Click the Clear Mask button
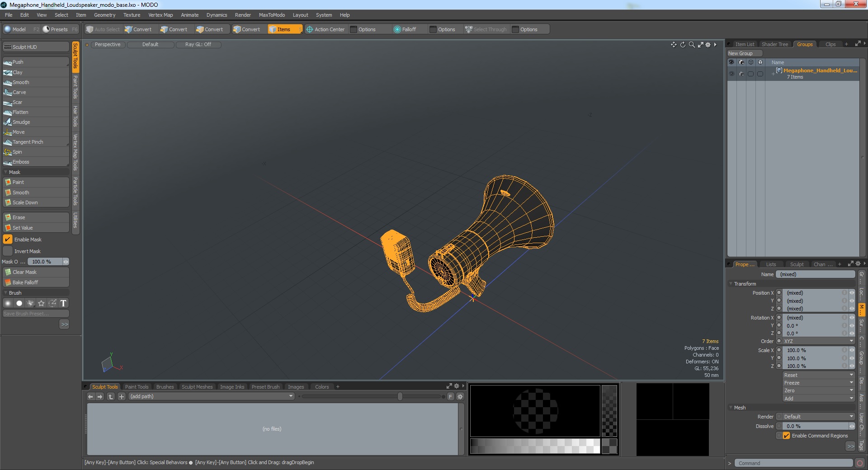This screenshot has height=470, width=868. click(x=36, y=272)
